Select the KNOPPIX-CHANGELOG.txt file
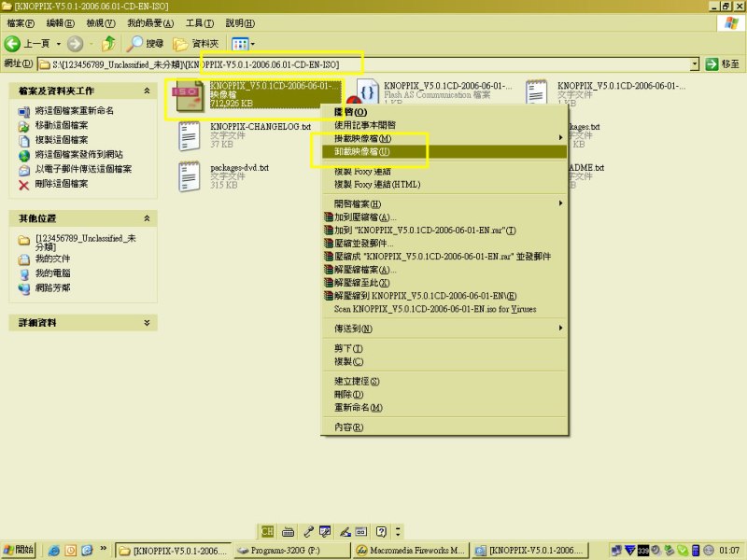 pos(261,127)
